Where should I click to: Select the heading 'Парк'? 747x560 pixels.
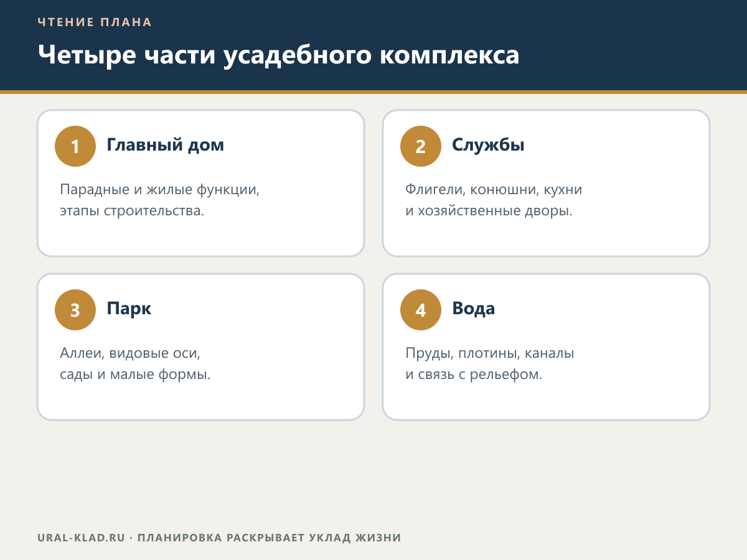point(129,309)
